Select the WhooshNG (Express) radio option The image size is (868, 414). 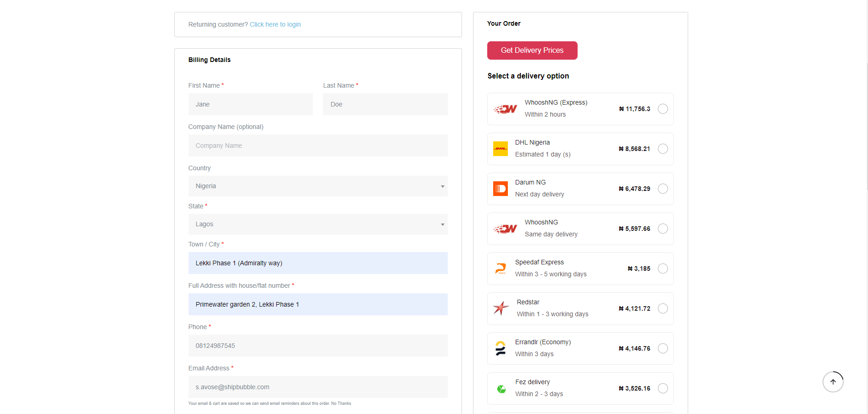(x=663, y=109)
